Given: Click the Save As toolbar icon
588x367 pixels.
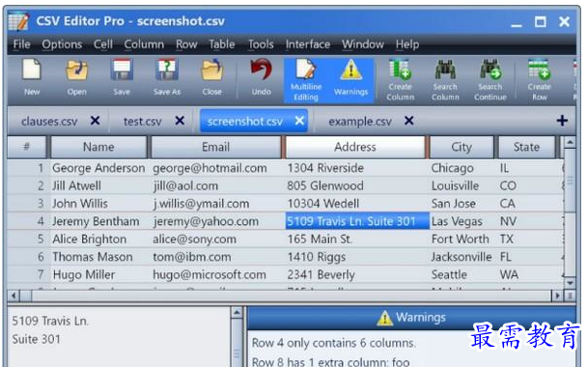Looking at the screenshot, I should point(166,77).
